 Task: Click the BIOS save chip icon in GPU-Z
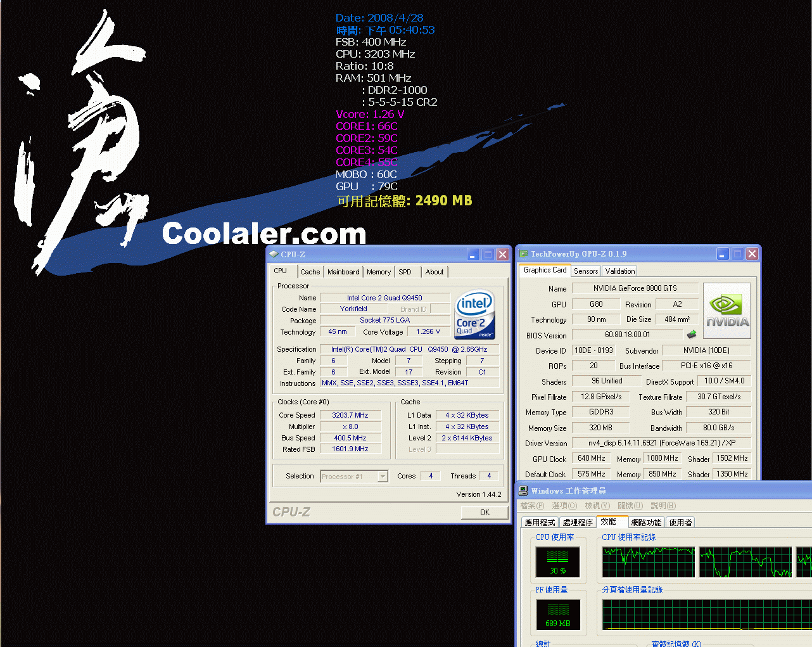point(692,334)
